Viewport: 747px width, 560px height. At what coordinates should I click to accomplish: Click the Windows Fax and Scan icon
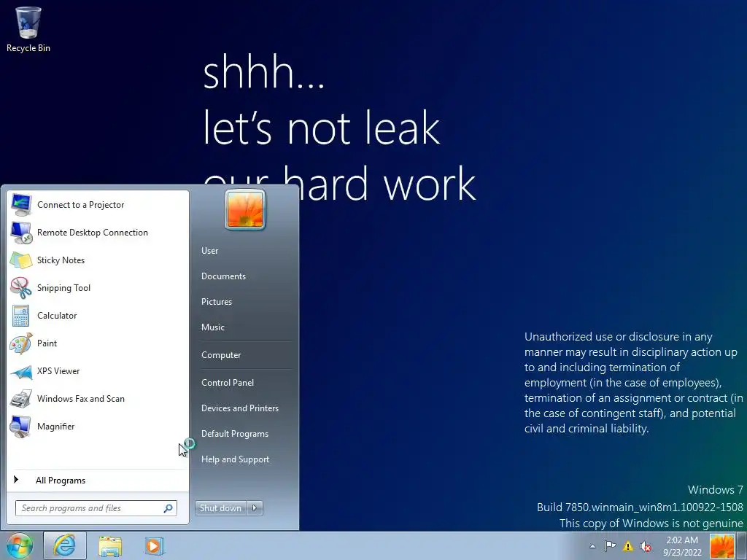point(21,399)
